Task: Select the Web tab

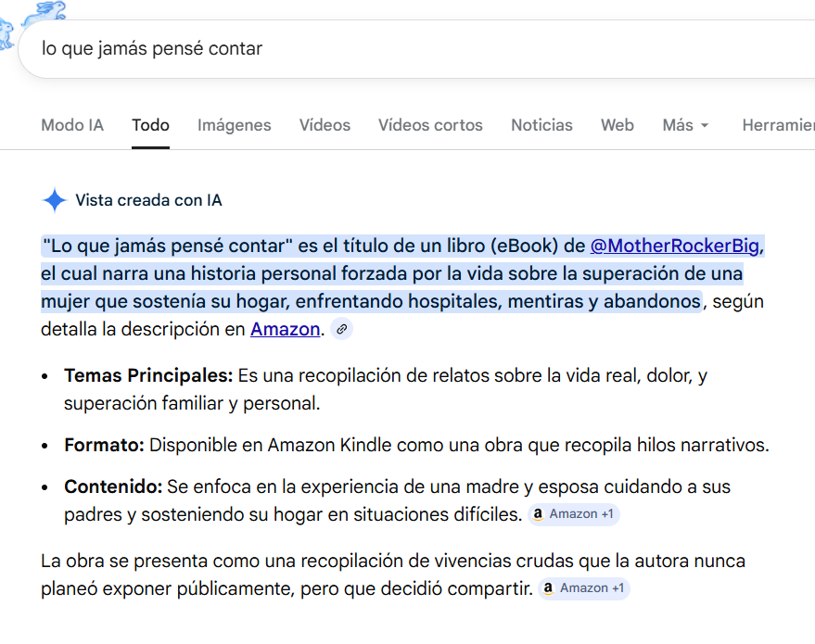Action: 617,125
